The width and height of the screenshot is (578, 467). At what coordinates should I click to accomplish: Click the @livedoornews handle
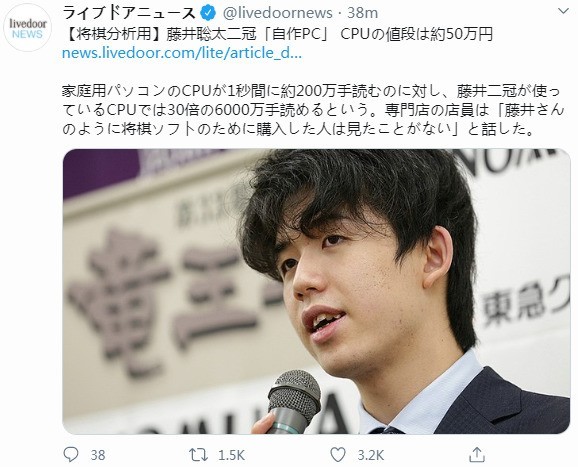pyautogui.click(x=278, y=14)
